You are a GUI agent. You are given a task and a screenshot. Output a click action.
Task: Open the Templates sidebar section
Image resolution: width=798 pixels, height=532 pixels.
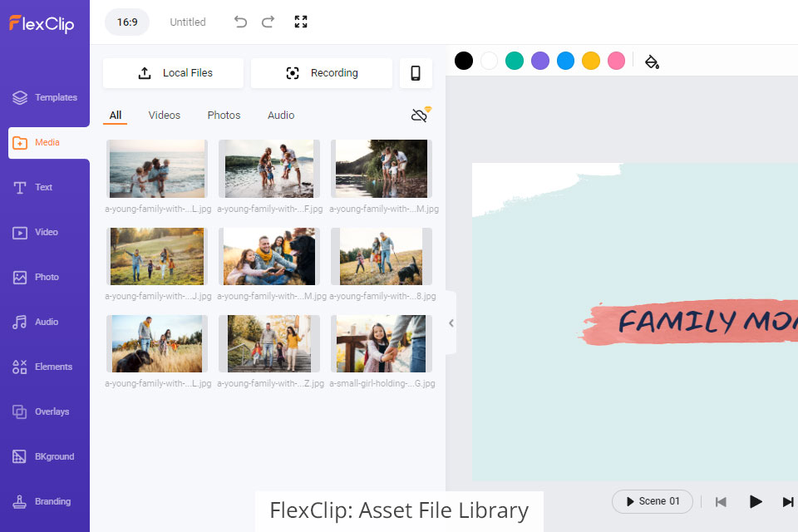point(45,97)
